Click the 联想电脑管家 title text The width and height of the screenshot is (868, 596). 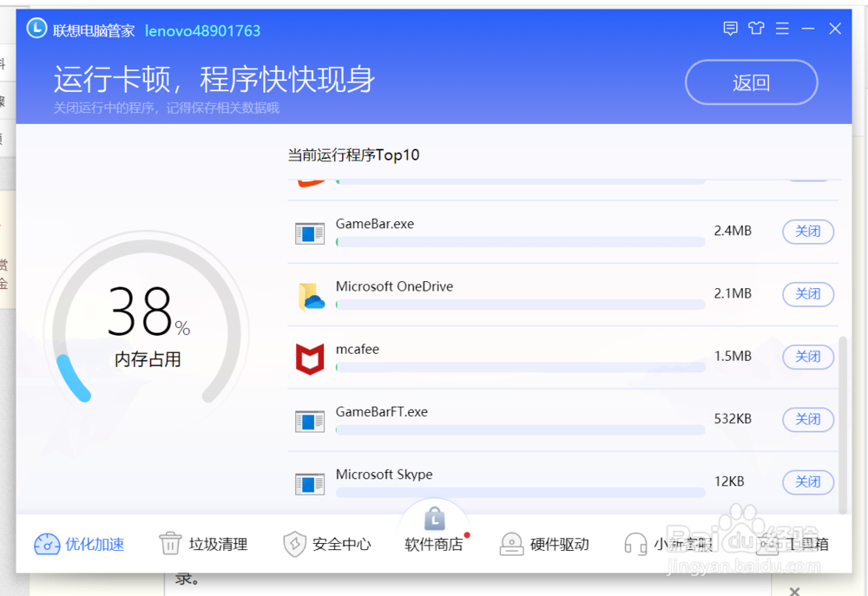tap(94, 30)
